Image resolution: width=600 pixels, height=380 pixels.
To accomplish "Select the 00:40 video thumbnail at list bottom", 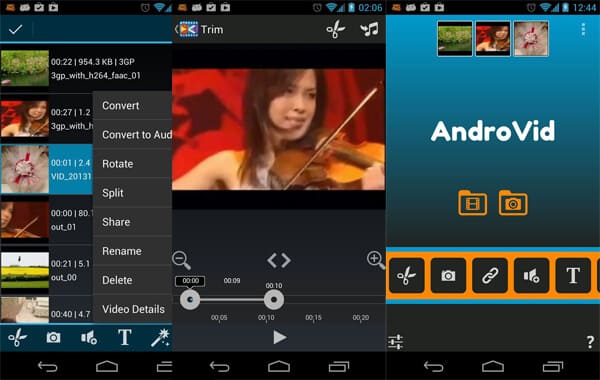I will [24, 310].
